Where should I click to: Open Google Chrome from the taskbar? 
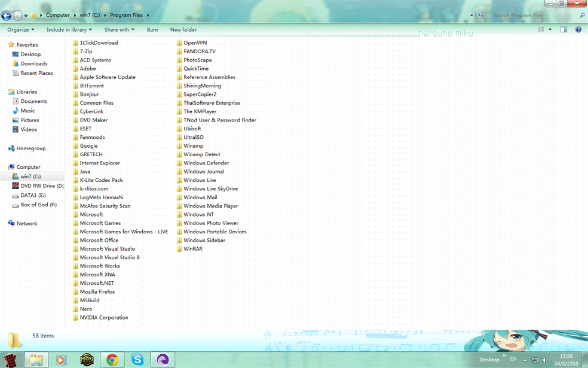112,360
